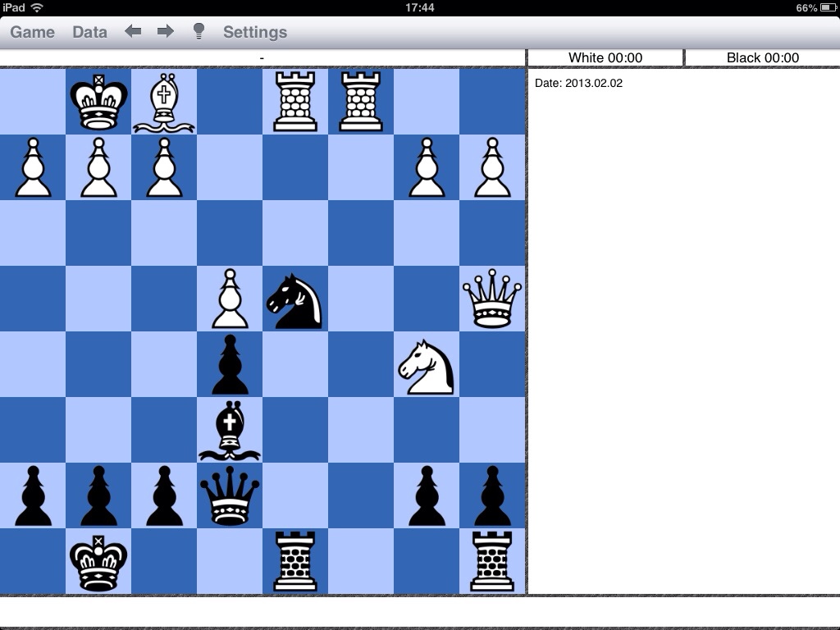Select the black queen
Screen dimensions: 840x630
point(230,495)
